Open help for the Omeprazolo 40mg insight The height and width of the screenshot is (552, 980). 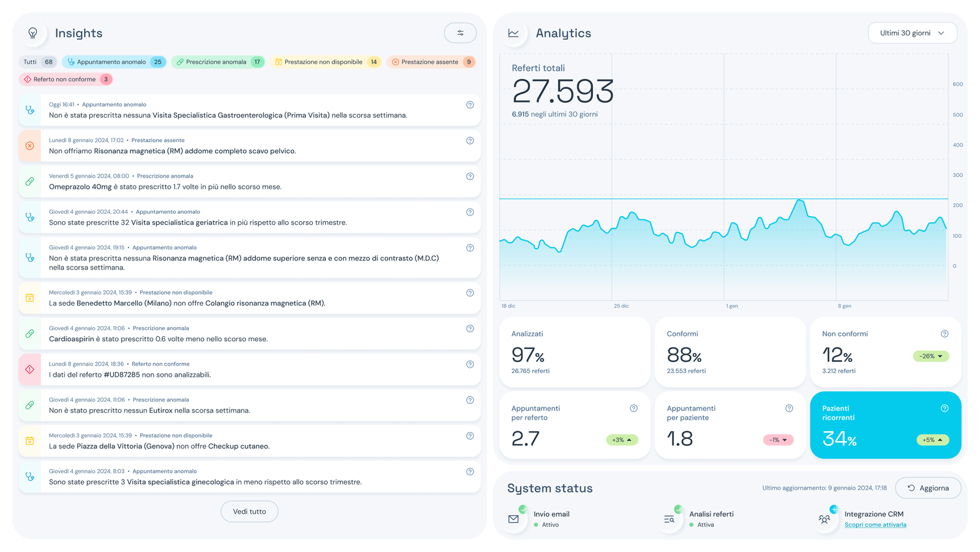(470, 176)
